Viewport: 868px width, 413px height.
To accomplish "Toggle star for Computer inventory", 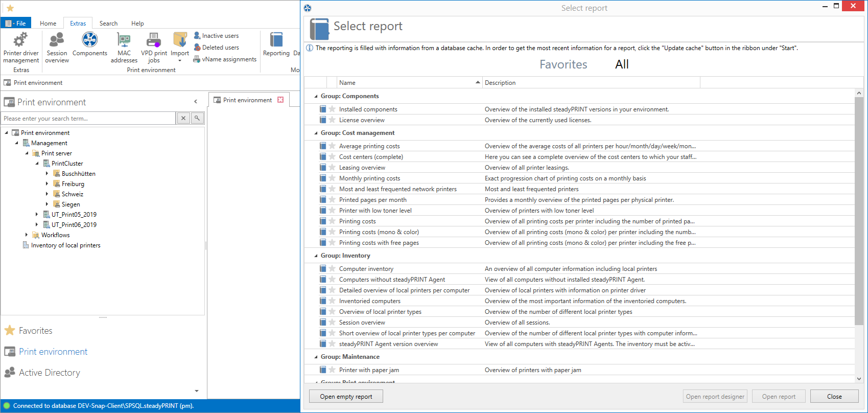I will coord(332,268).
